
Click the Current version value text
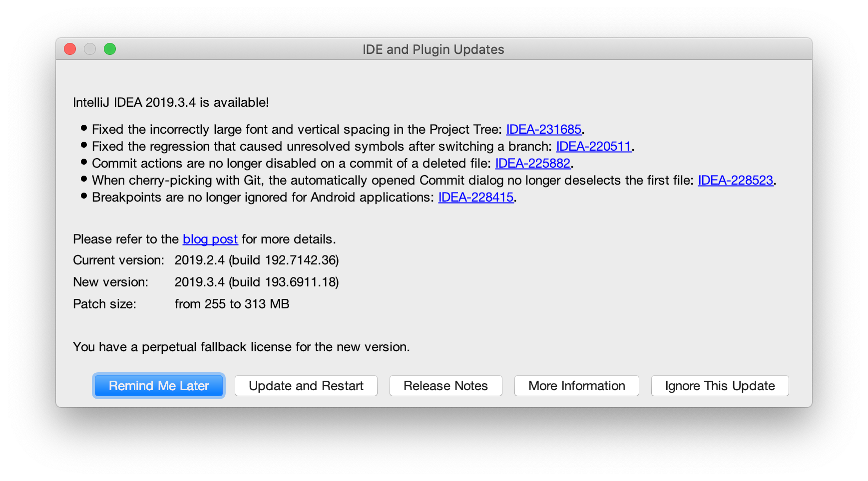click(x=257, y=260)
